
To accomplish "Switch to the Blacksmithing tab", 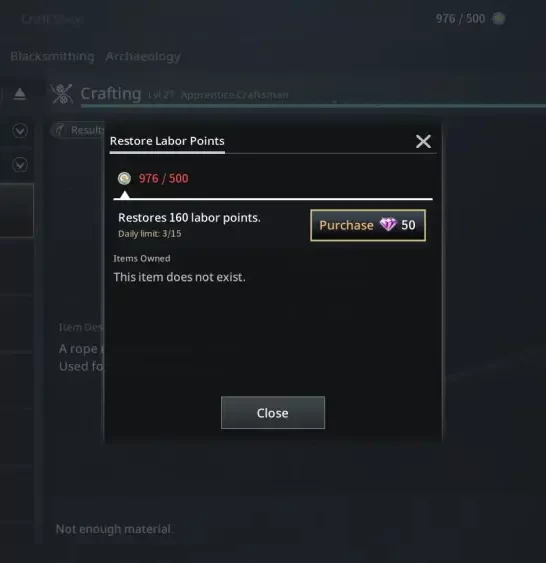I will pos(52,56).
